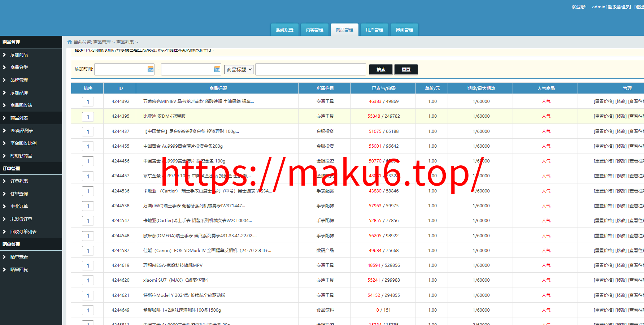Open 晒单查看 in the sidebar

coord(19,257)
